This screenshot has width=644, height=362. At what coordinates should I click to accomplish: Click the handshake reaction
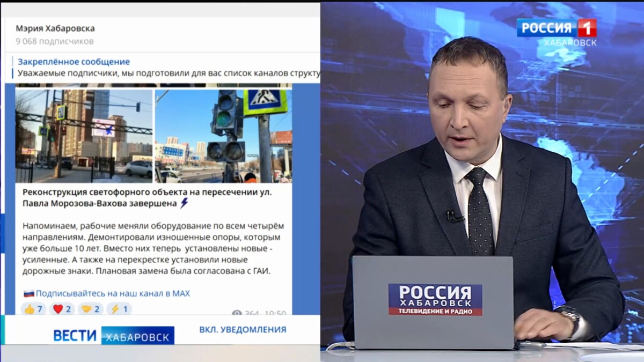pyautogui.click(x=90, y=309)
